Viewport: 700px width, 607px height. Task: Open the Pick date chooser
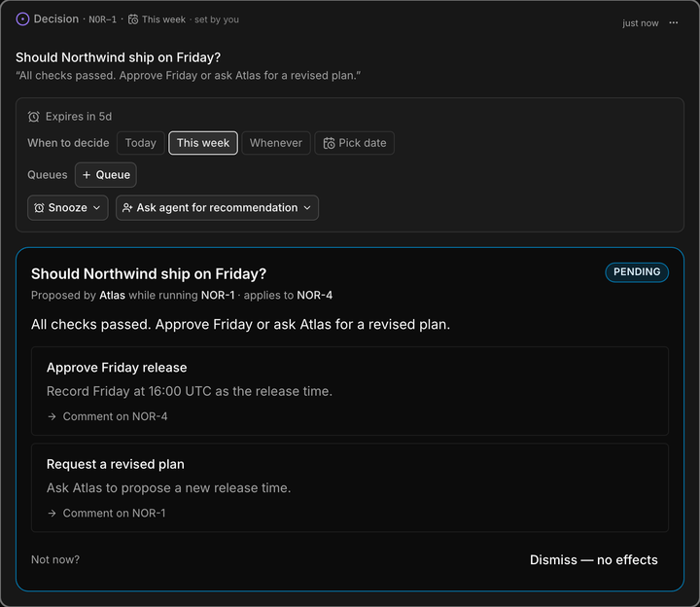pyautogui.click(x=355, y=143)
